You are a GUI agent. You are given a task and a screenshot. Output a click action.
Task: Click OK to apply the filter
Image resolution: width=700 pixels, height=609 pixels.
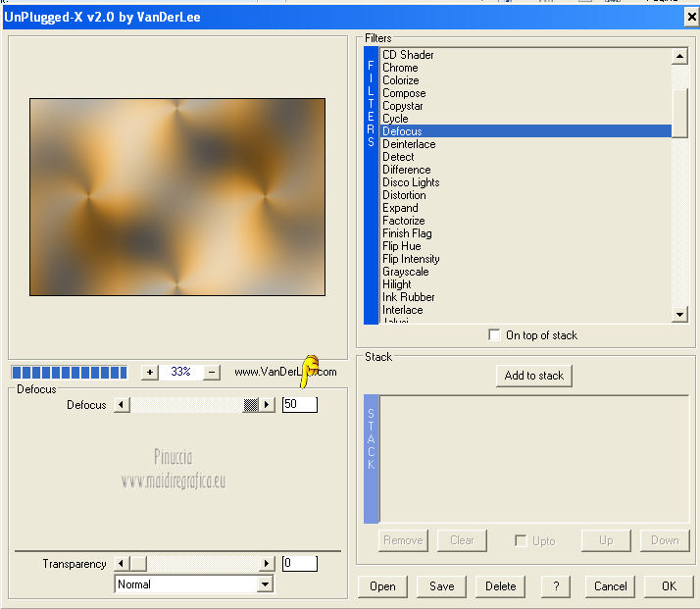pos(670,586)
